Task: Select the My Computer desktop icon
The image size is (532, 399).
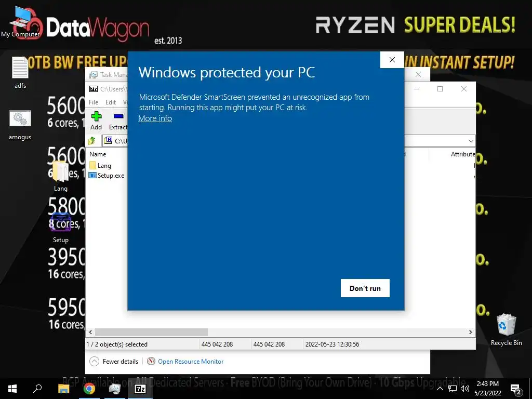Action: coord(20,22)
